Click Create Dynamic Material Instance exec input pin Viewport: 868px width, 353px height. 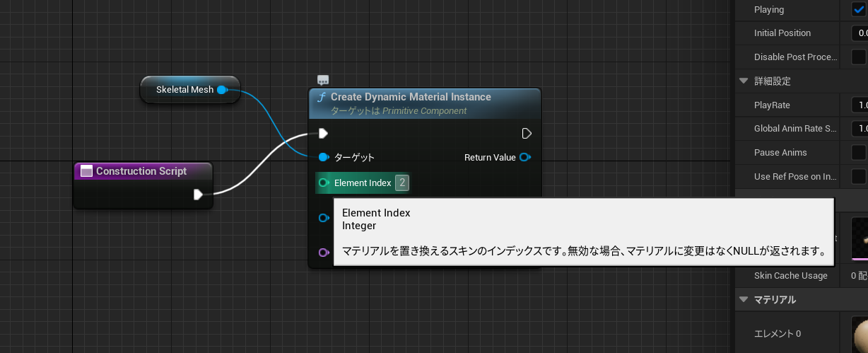tap(323, 134)
